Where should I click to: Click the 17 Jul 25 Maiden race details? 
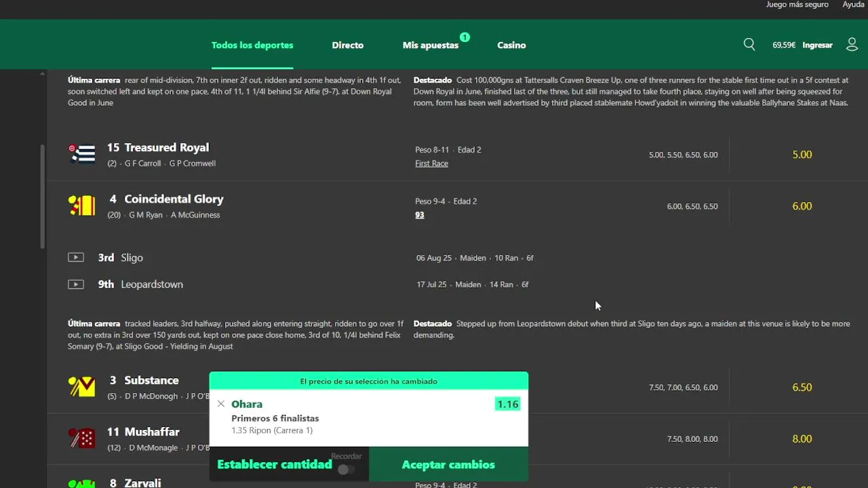tap(473, 285)
